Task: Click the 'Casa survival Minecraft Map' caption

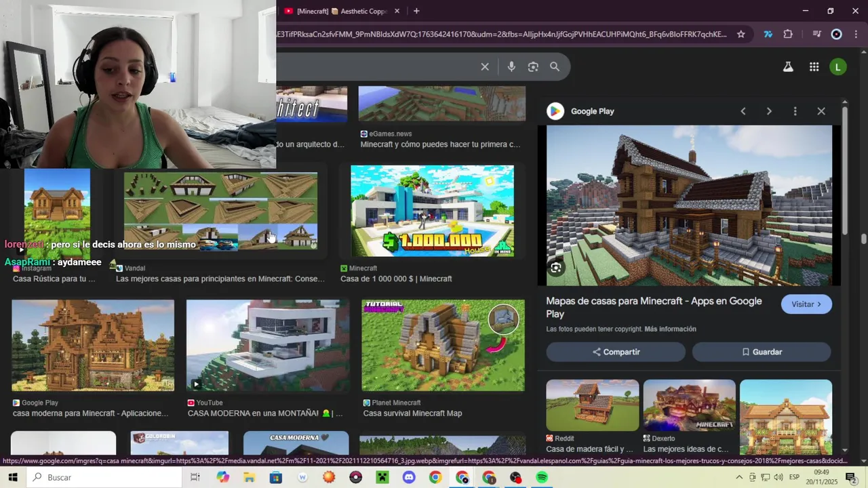Action: [412, 413]
